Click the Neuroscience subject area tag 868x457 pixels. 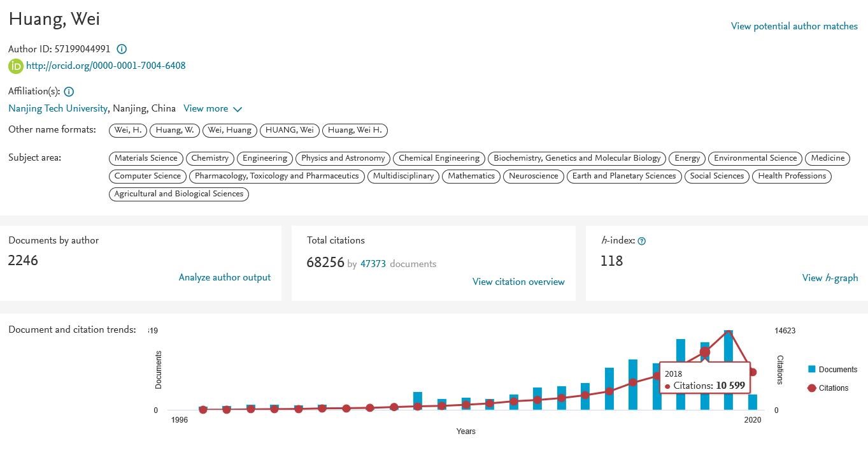tap(533, 176)
